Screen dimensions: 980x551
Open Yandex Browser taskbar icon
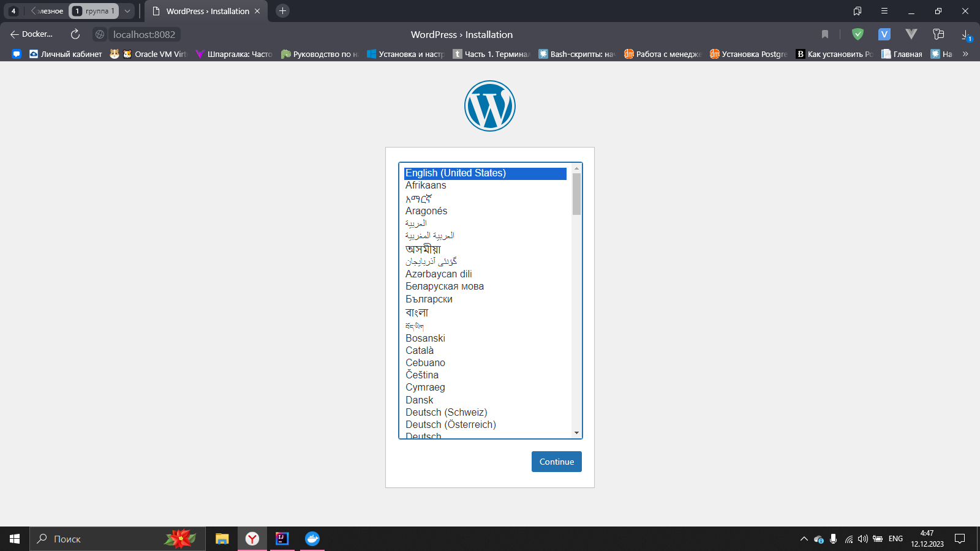click(x=252, y=539)
